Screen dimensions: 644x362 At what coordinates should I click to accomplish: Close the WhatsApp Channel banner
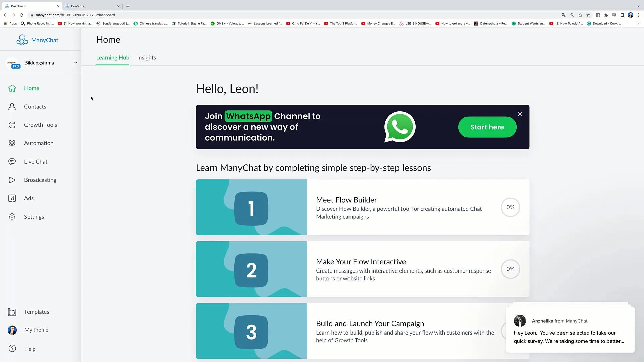tap(520, 114)
